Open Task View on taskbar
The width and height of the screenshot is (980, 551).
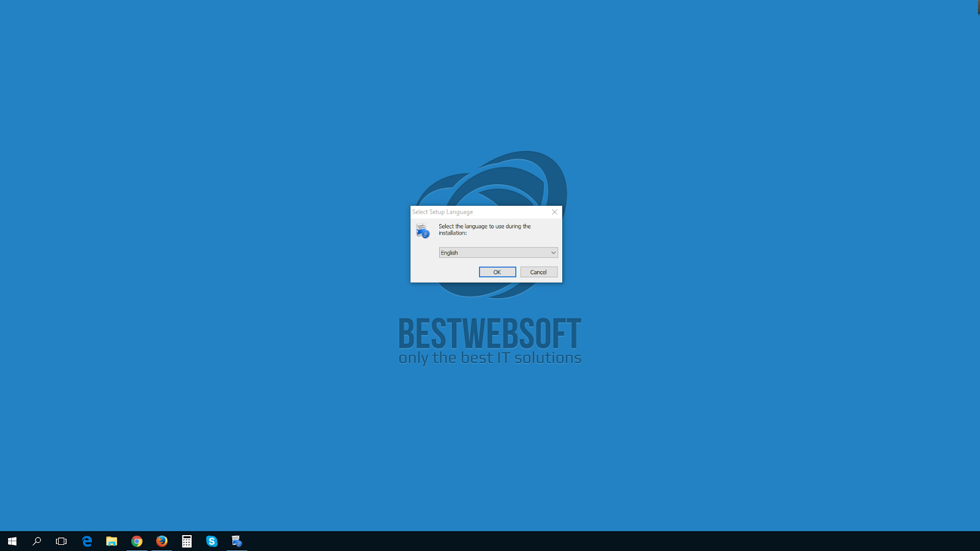click(61, 541)
